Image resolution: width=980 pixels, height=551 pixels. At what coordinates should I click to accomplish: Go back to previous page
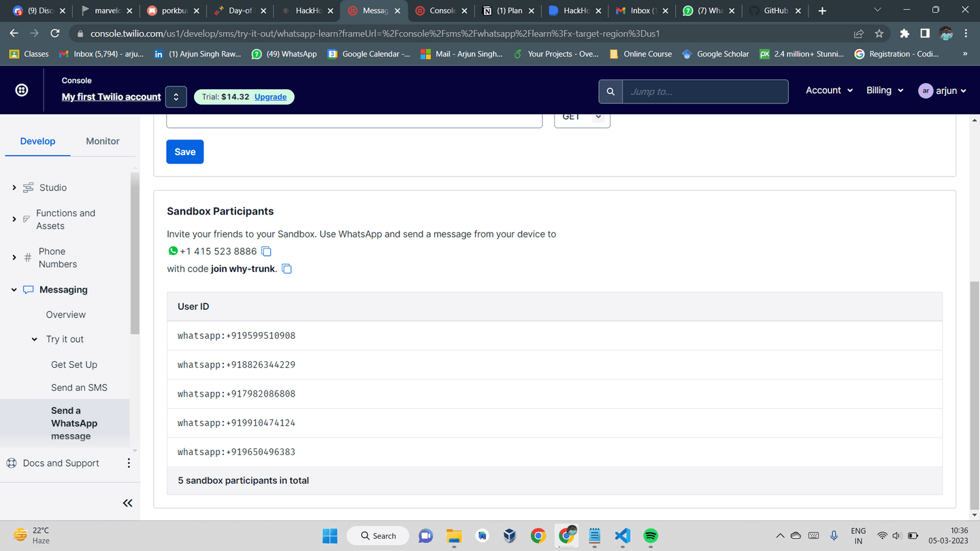click(x=14, y=33)
